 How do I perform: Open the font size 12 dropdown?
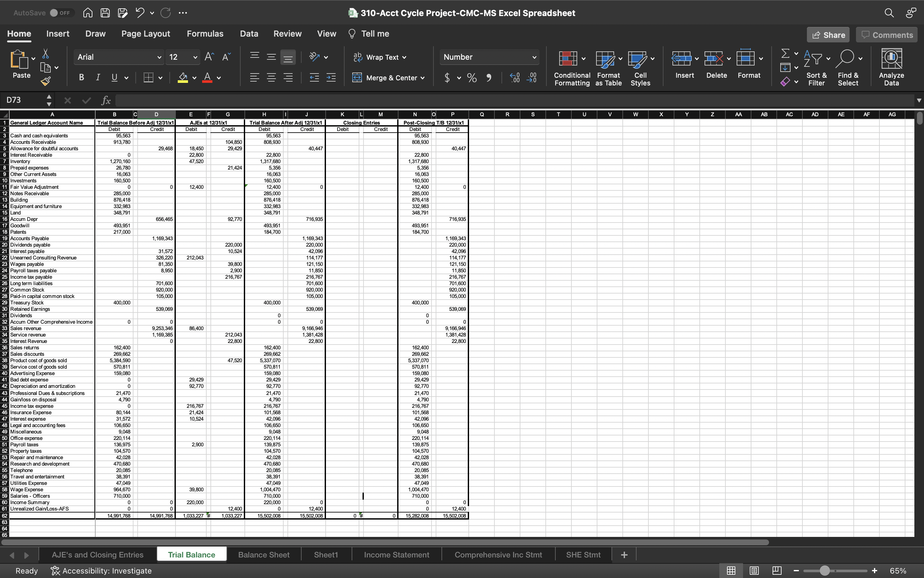pos(195,57)
